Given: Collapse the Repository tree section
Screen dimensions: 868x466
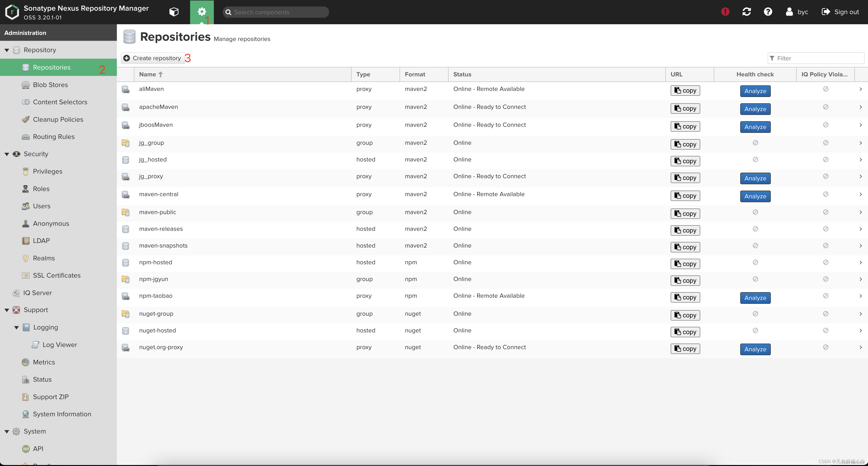Looking at the screenshot, I should 7,50.
